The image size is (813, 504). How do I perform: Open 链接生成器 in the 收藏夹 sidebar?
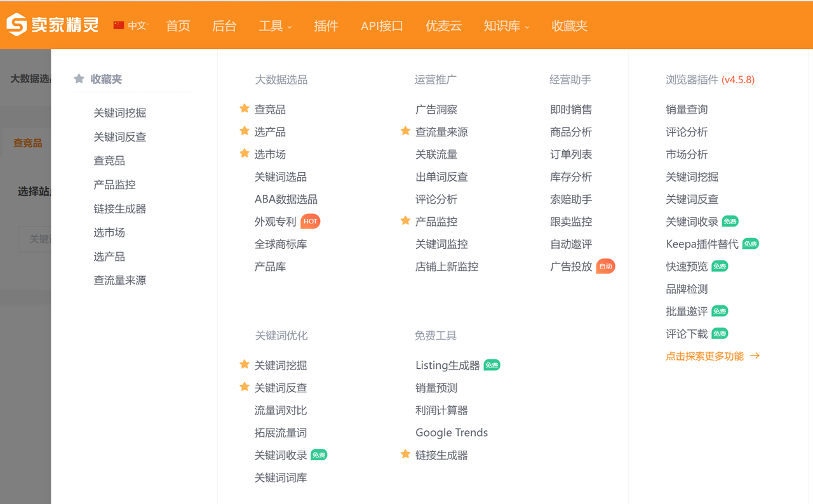click(x=120, y=209)
